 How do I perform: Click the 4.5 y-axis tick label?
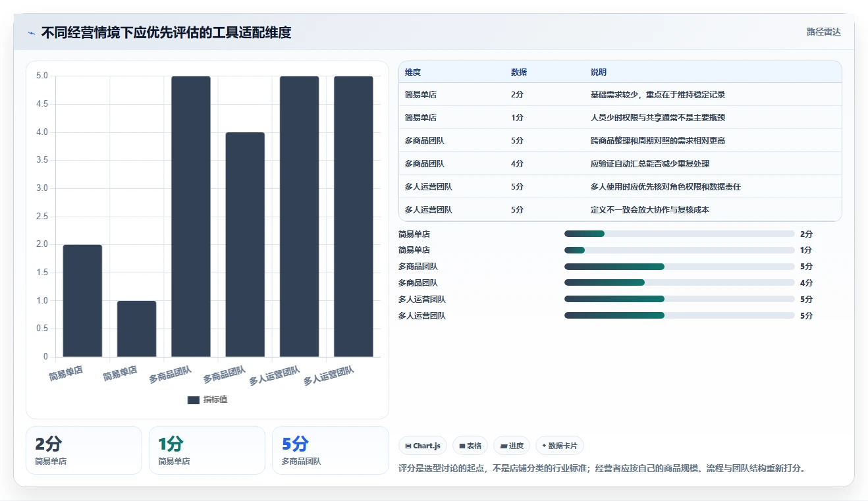(x=42, y=104)
